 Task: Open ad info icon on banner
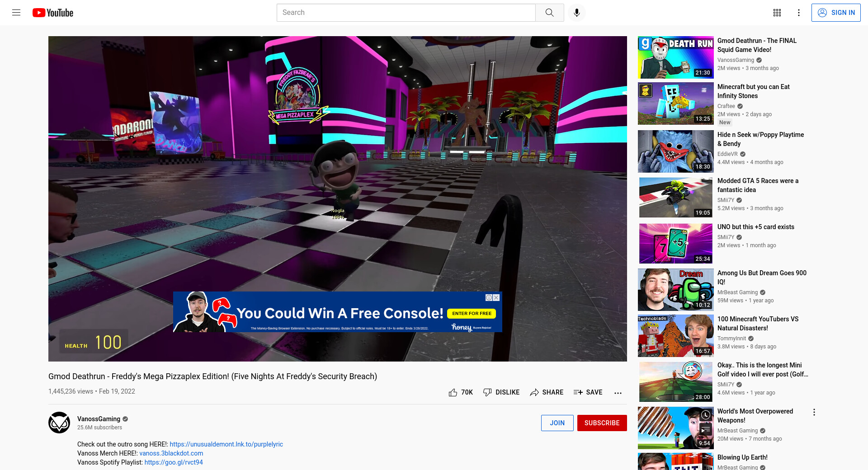coord(489,297)
